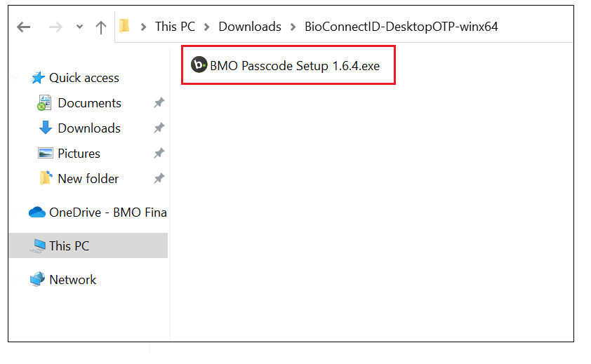The image size is (591, 364).
Task: Click the BMO Passcode Setup file icon
Action: pos(199,65)
